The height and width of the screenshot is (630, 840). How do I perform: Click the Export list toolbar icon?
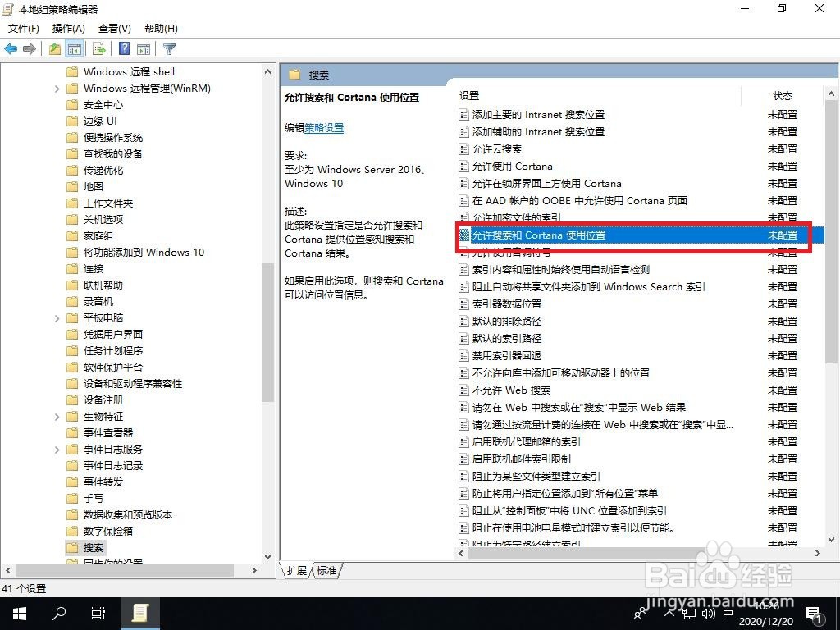[x=99, y=49]
